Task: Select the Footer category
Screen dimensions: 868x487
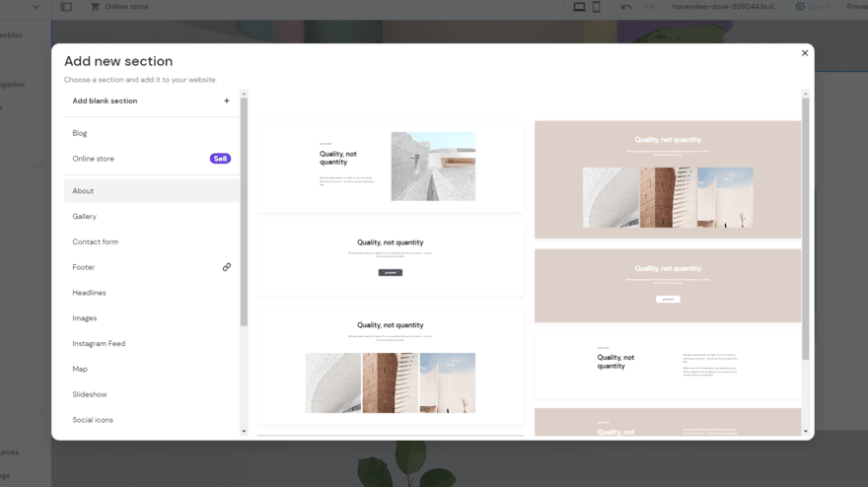Action: 152,267
